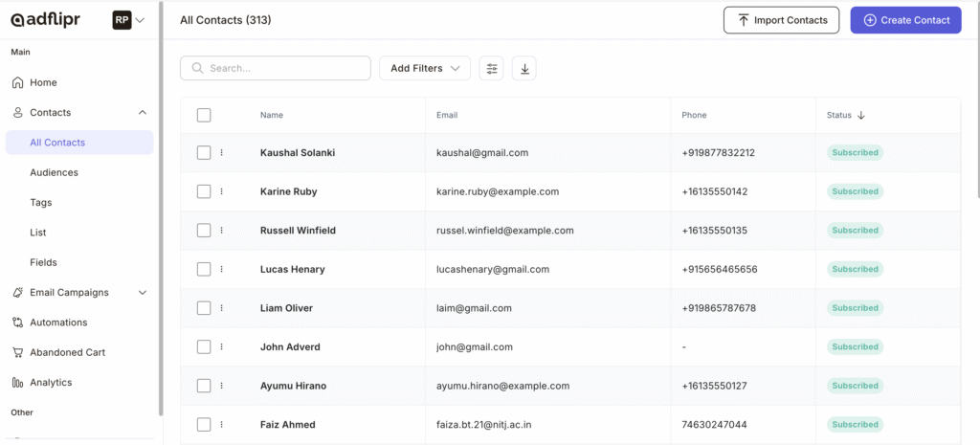Open the Tags menu item
This screenshot has height=445, width=980.
pyautogui.click(x=42, y=202)
